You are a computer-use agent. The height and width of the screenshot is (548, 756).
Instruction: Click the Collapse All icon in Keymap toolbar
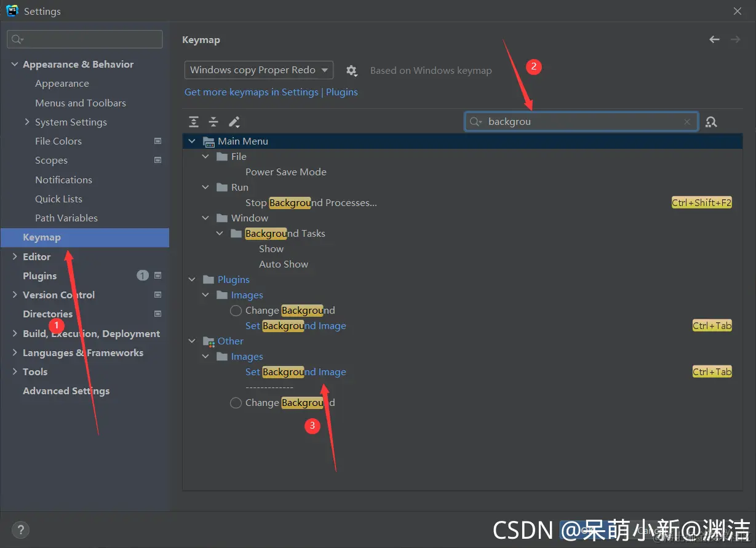pos(213,122)
